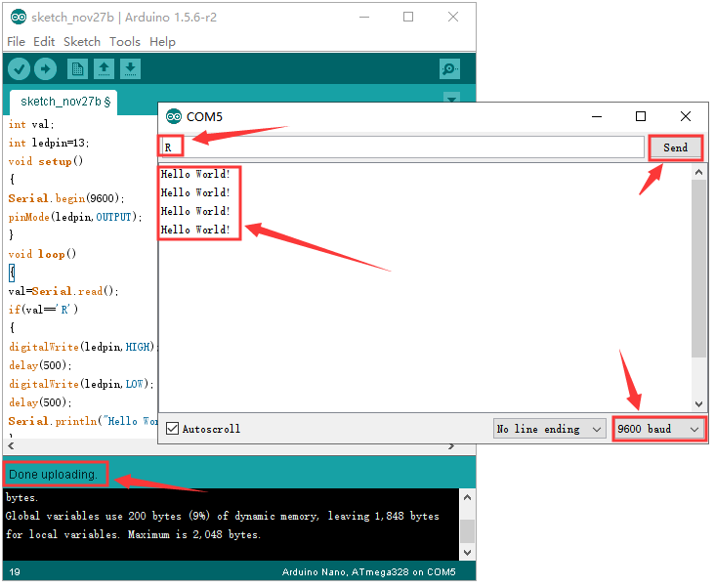This screenshot has width=715, height=588.
Task: Click the serial input field containing R
Action: [x=403, y=147]
